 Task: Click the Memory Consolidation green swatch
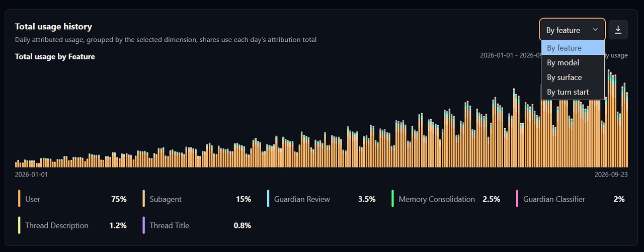(393, 199)
